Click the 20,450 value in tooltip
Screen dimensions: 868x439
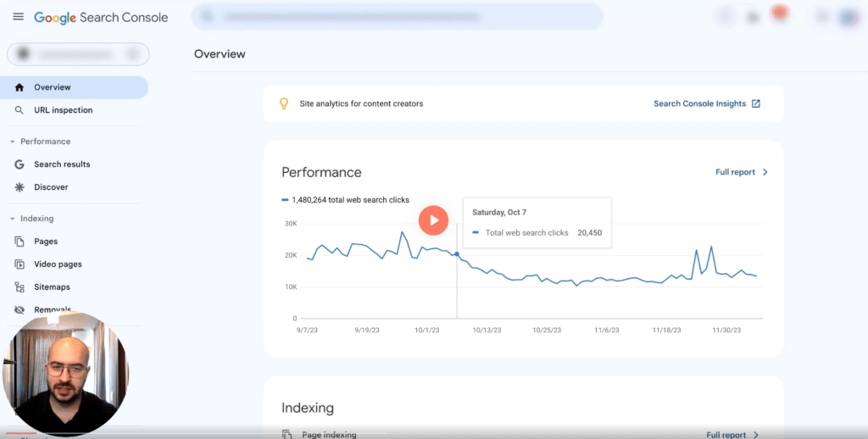click(x=590, y=233)
